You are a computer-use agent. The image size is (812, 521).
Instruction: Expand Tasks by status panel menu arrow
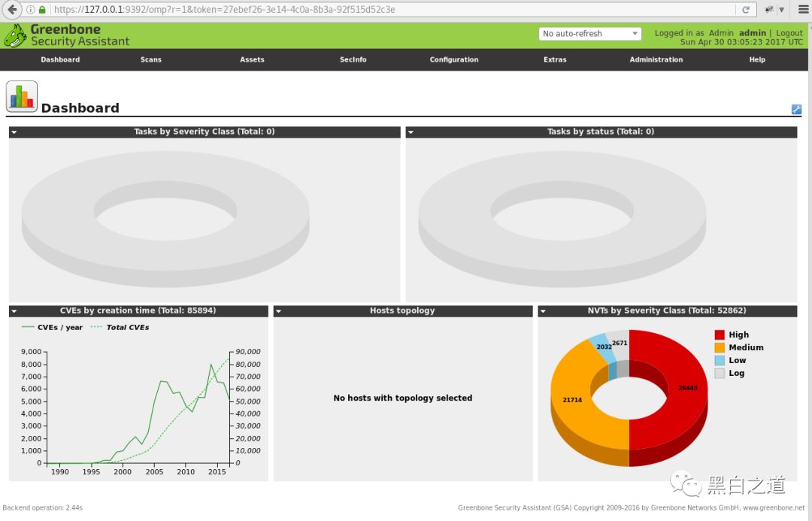[411, 132]
